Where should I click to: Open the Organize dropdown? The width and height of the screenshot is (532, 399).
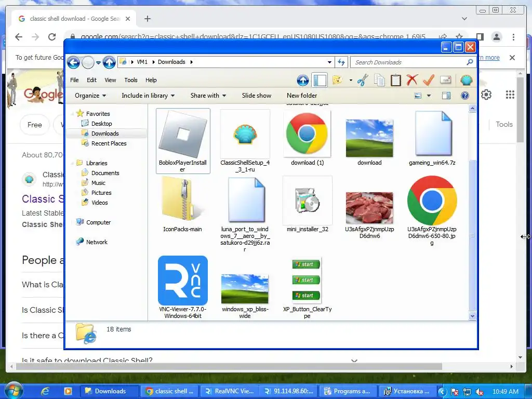(x=90, y=96)
